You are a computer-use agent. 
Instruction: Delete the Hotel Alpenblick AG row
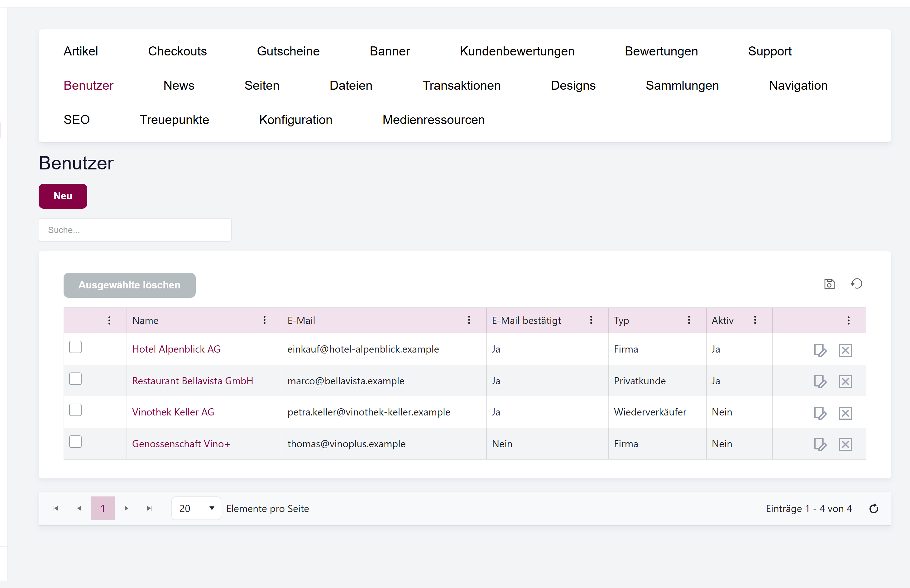[845, 350]
